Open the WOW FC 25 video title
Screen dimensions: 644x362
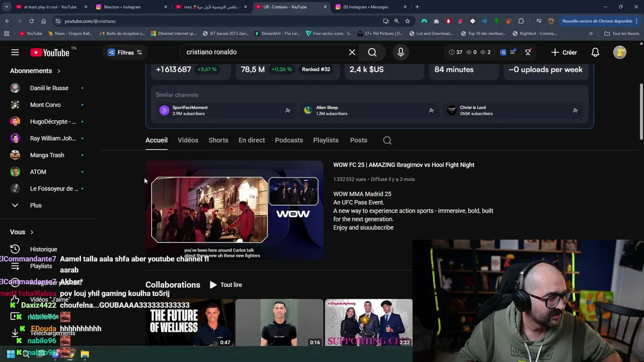tap(404, 165)
